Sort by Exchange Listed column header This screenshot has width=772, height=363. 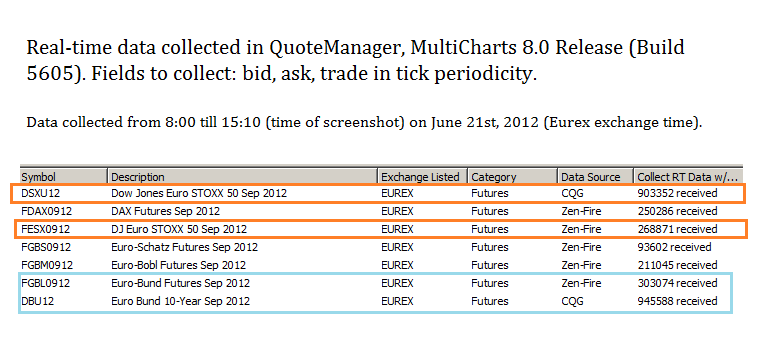tap(422, 176)
